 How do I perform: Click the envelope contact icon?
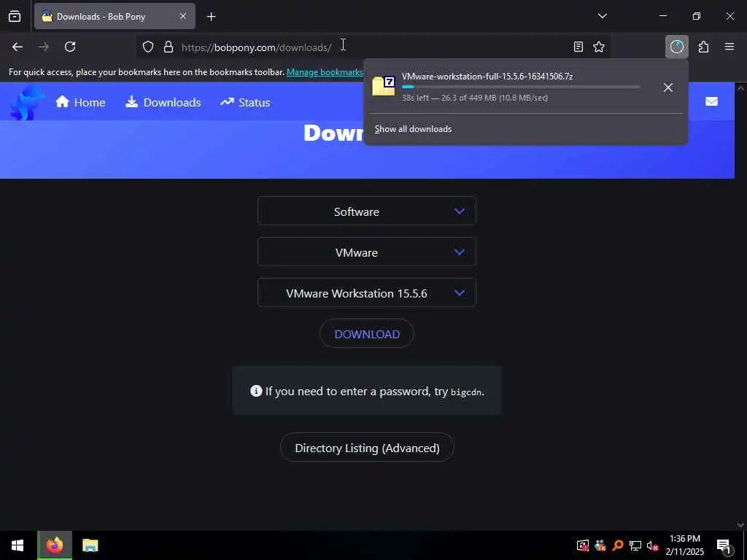[x=711, y=101]
